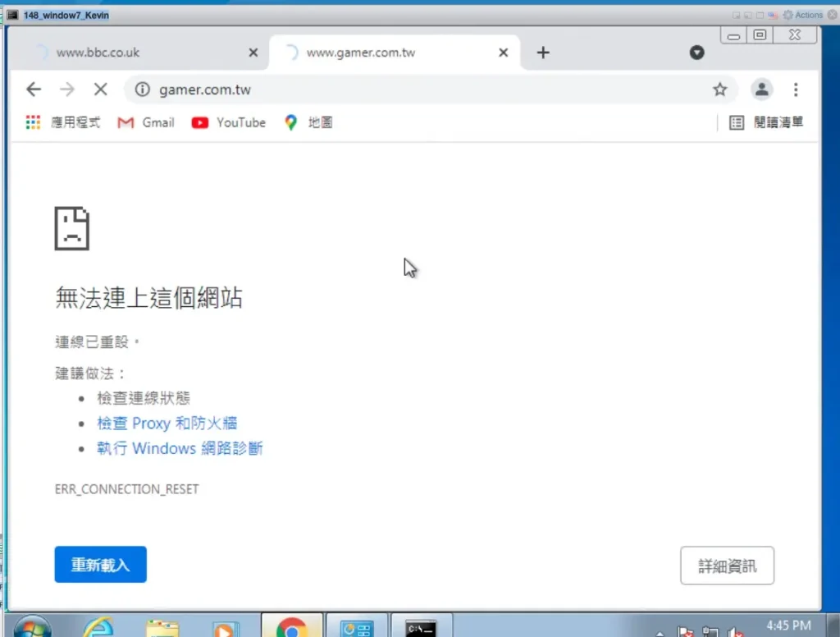Click the gamer.com.tw address bar
The width and height of the screenshot is (840, 637).
[410, 89]
